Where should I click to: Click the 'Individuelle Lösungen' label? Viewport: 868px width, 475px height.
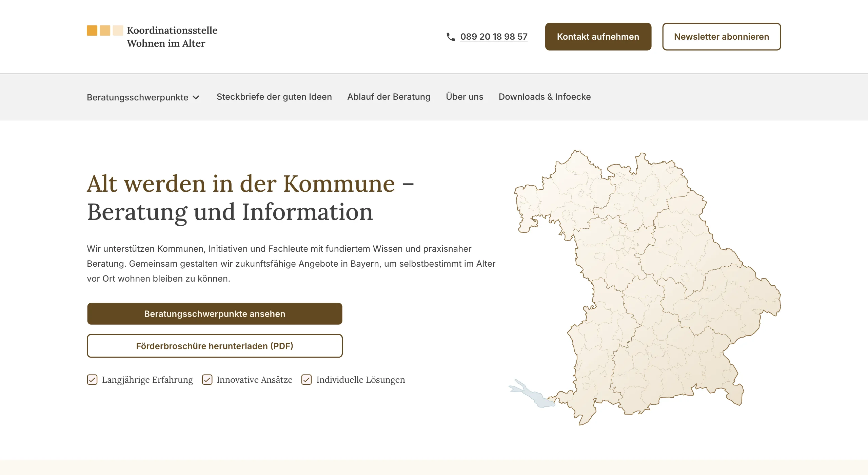coord(361,380)
